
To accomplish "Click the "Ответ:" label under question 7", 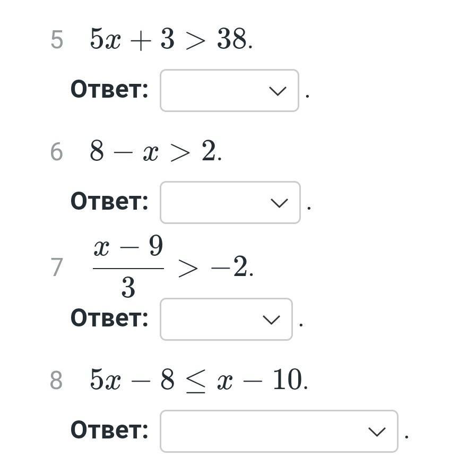I will pos(109,318).
